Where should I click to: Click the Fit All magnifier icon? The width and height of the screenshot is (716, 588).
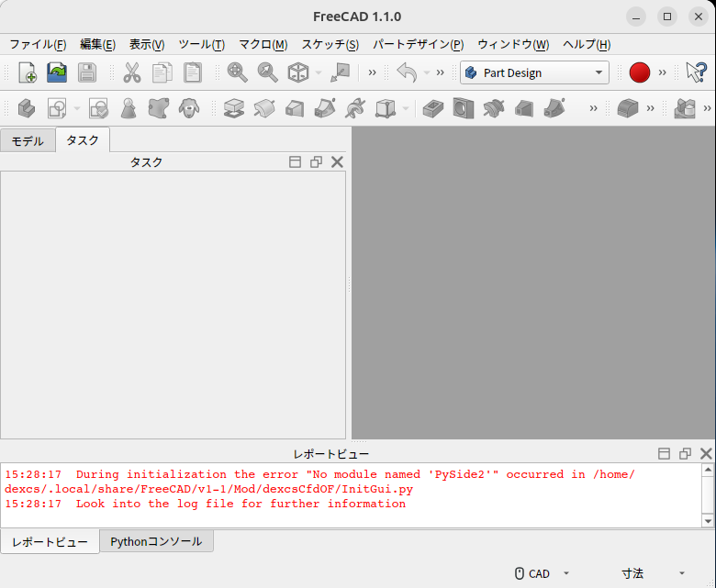click(x=237, y=72)
